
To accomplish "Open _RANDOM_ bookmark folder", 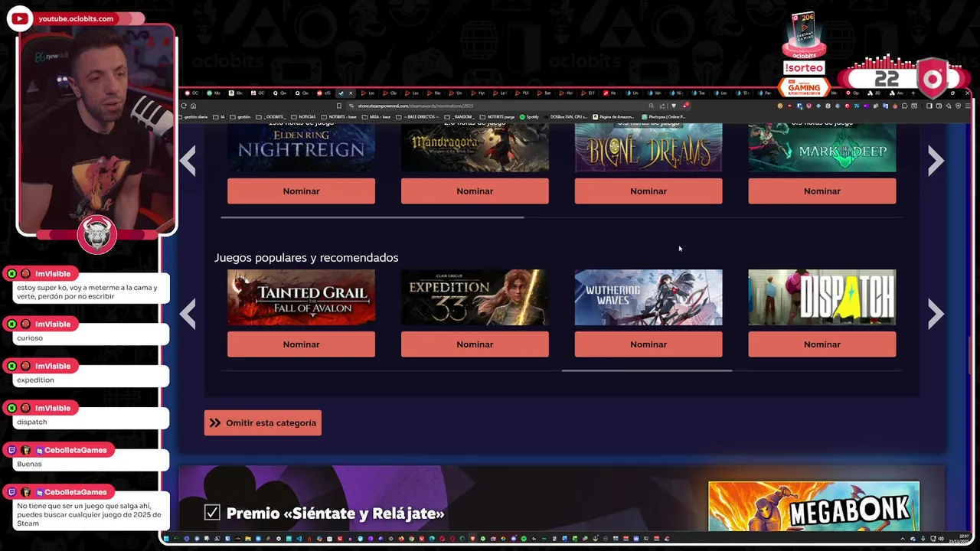I will pyautogui.click(x=459, y=117).
